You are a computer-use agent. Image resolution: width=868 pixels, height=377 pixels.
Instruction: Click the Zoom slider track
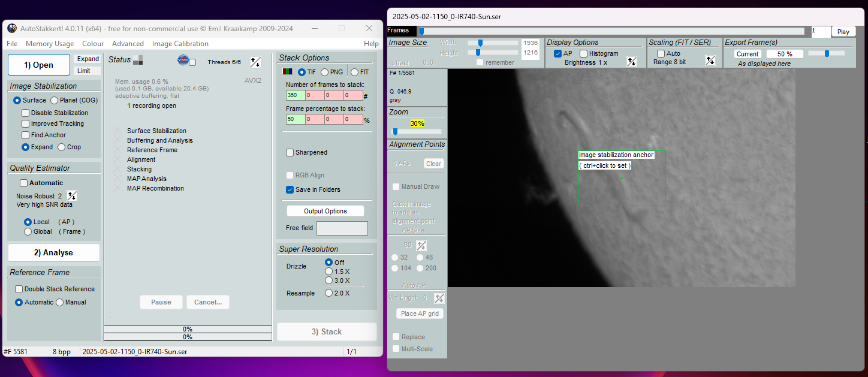[x=417, y=131]
